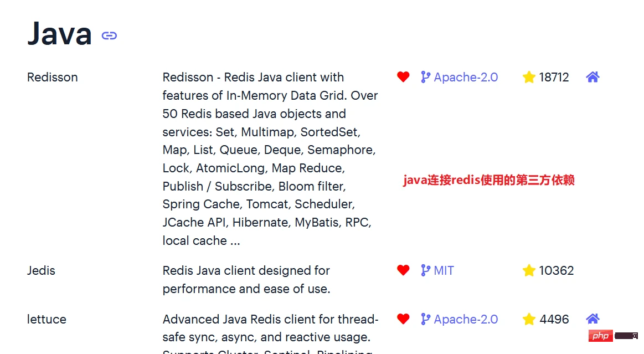Click the fork icon beside Apache-2.0 for Redisson
This screenshot has width=644, height=354.
click(x=425, y=77)
